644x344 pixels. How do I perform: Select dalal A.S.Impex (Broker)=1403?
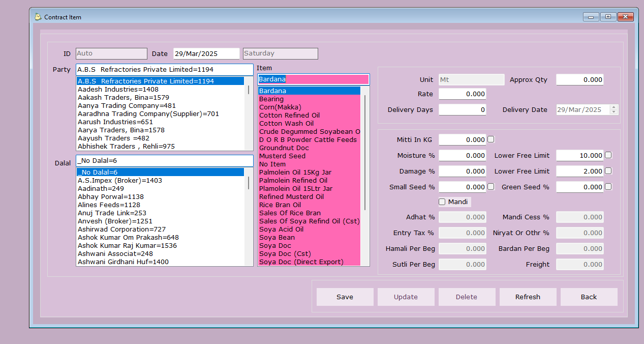(160, 181)
